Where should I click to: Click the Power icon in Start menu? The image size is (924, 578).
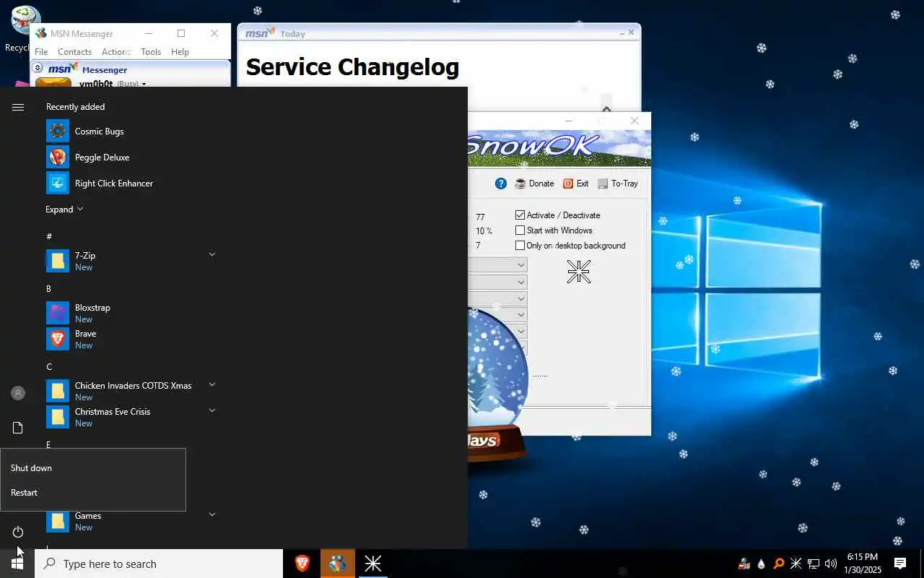18,532
